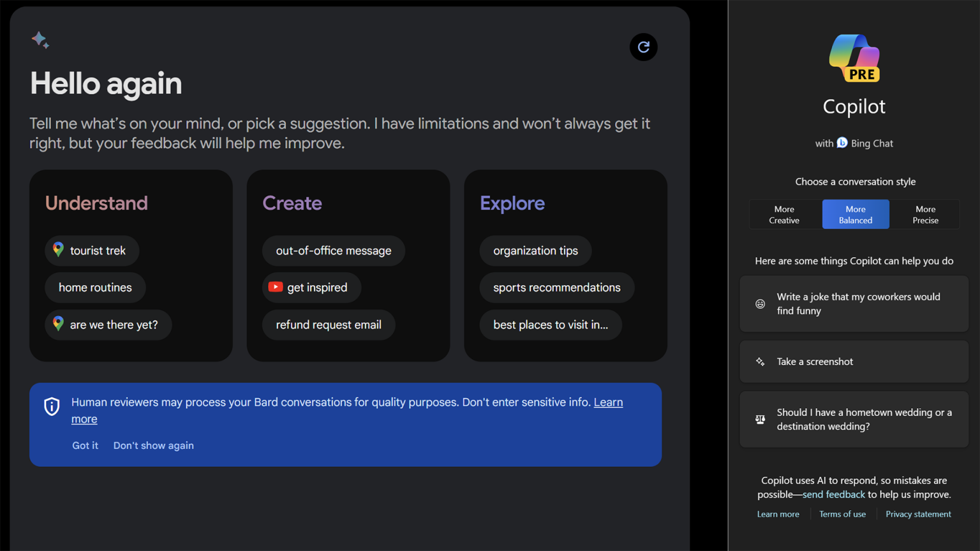The width and height of the screenshot is (980, 551).
Task: Click the Copilot title text
Action: (x=854, y=106)
